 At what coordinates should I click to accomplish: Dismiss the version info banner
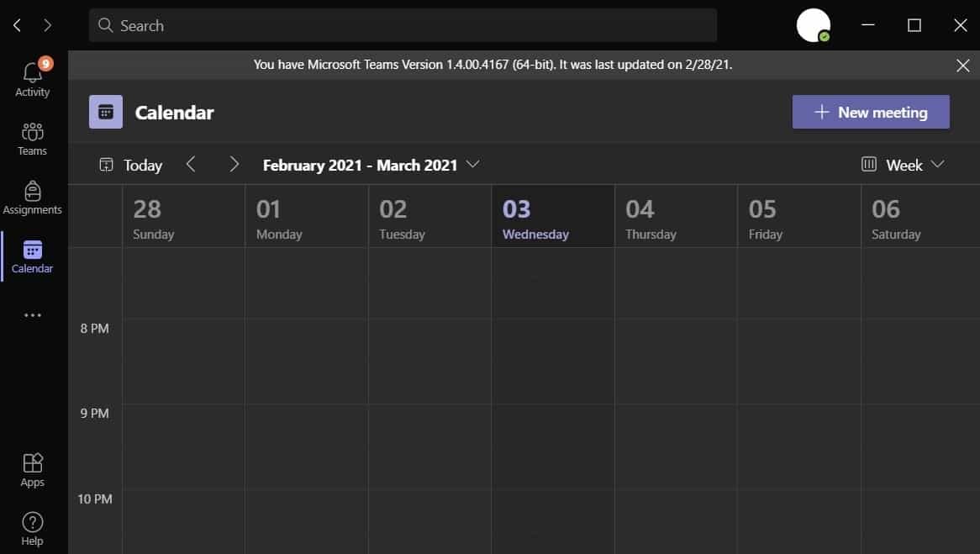click(x=963, y=65)
